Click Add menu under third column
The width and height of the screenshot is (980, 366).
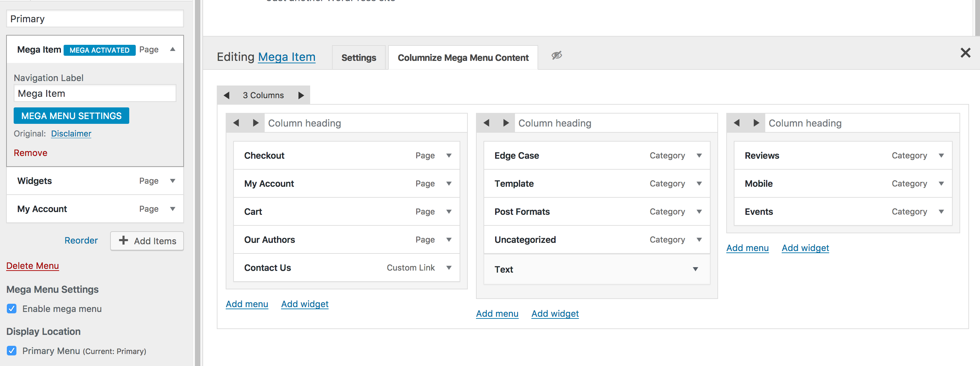(747, 248)
